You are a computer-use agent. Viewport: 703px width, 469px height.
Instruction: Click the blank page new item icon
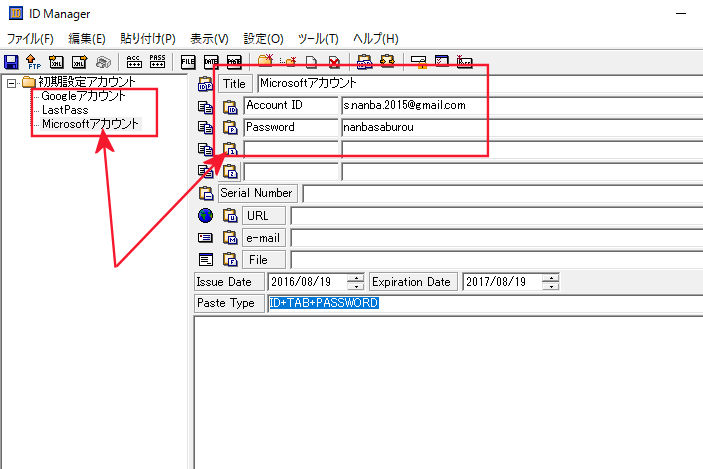[311, 62]
